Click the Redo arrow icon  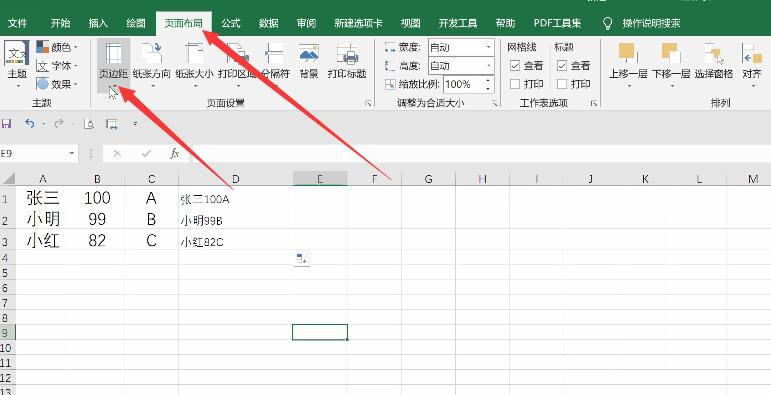point(59,124)
